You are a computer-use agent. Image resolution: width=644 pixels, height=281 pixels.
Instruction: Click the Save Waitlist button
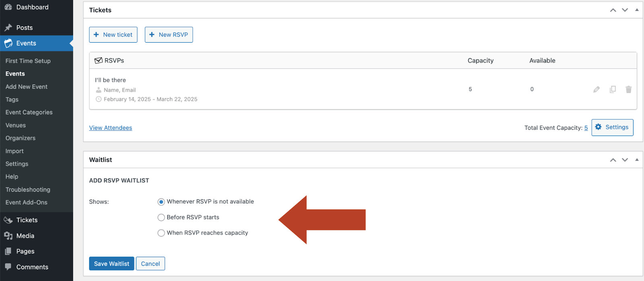111,264
